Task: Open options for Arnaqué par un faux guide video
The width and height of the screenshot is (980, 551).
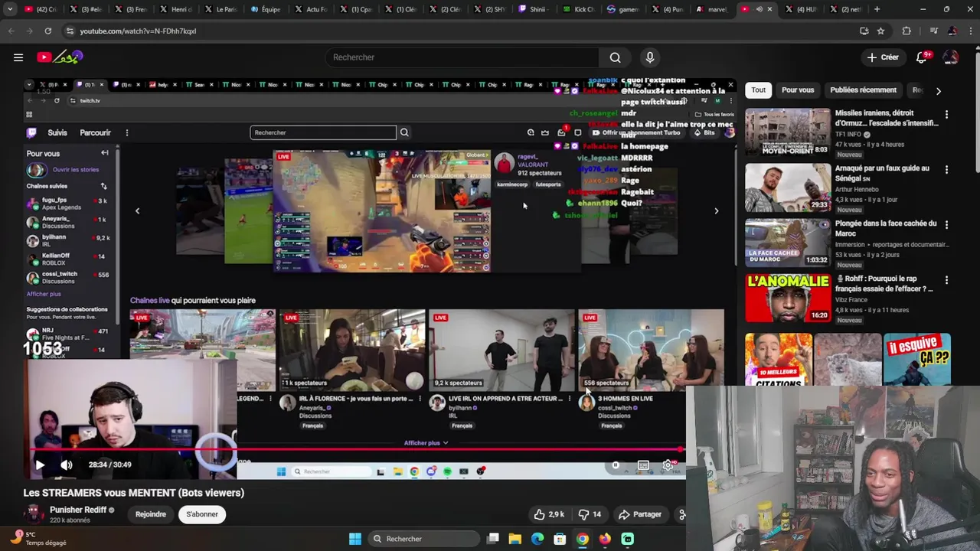Action: 946,170
